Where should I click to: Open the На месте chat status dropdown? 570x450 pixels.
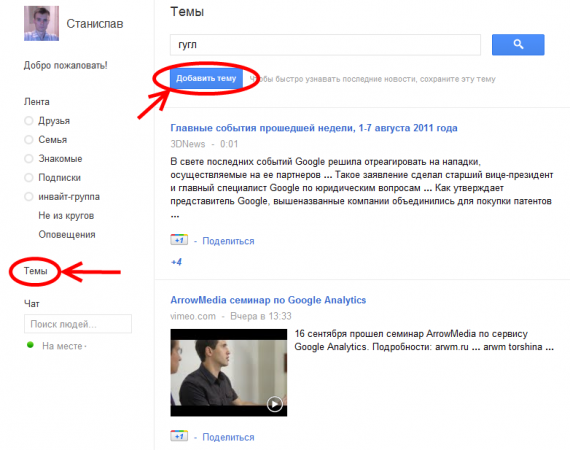64,346
